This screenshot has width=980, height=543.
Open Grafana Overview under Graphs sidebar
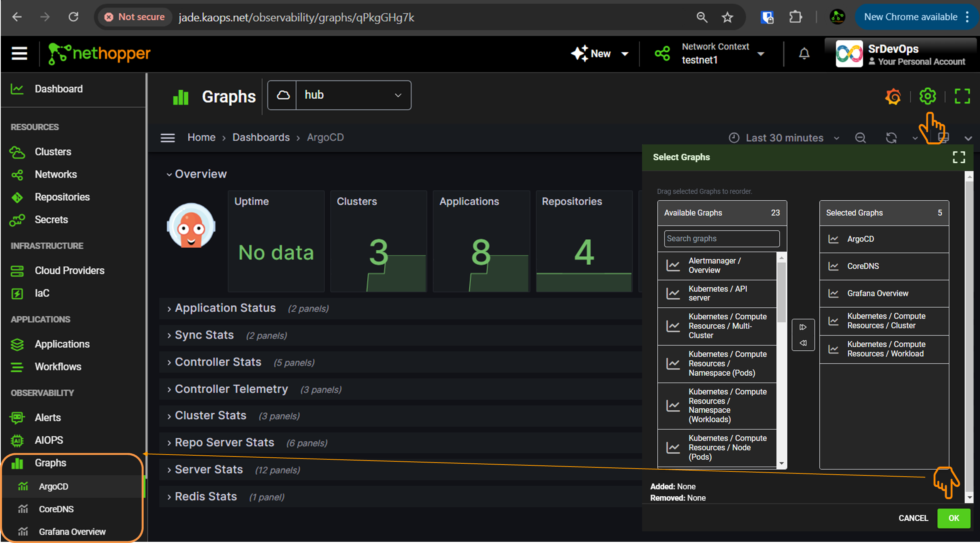pos(73,532)
